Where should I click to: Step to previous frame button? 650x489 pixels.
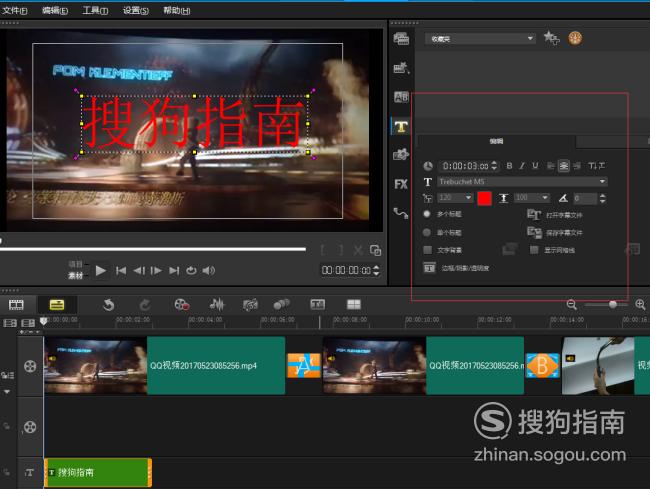pyautogui.click(x=139, y=271)
